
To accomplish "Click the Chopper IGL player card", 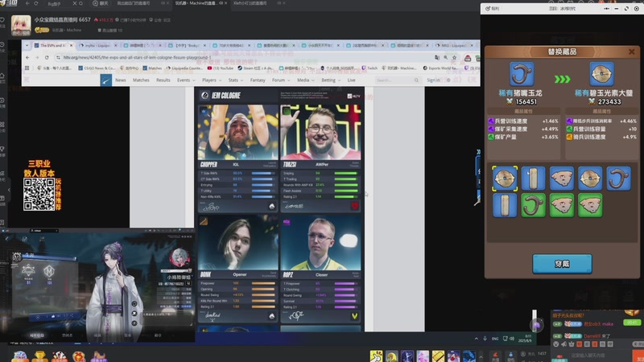I will tap(237, 158).
